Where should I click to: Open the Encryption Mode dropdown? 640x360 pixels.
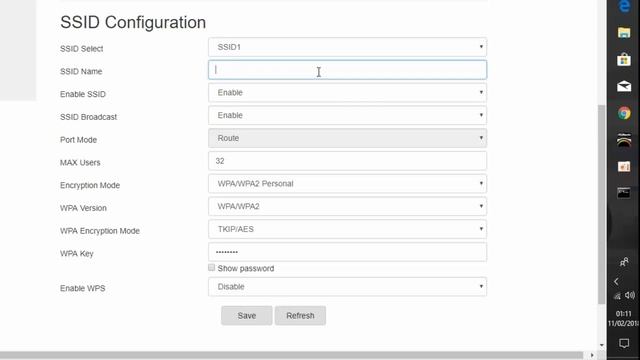tap(347, 184)
